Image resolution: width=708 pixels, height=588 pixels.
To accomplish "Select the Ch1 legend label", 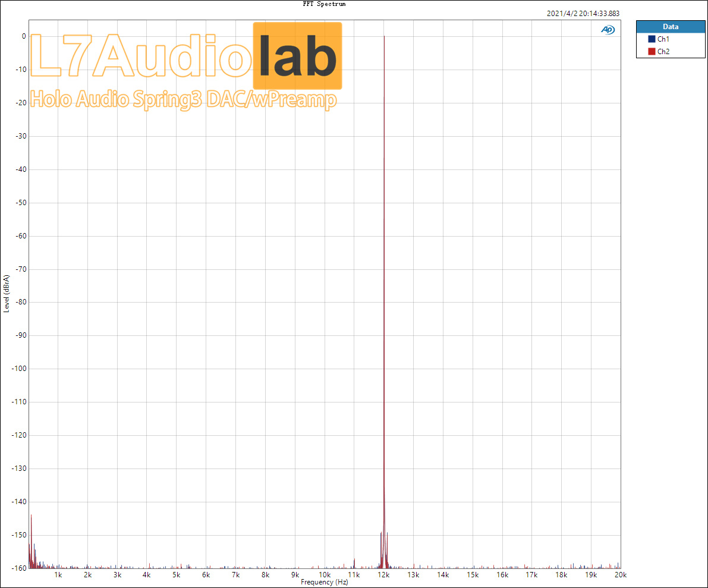I will 663,39.
